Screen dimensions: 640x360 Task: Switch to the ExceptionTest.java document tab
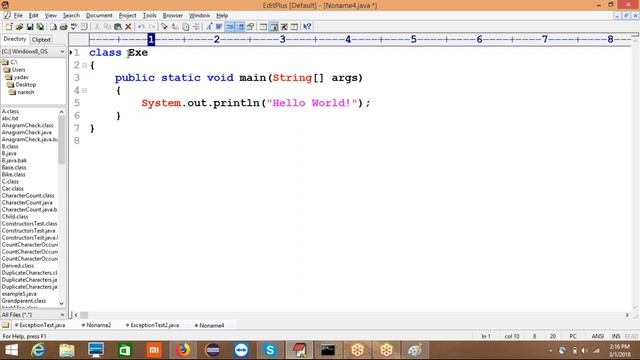coord(40,325)
